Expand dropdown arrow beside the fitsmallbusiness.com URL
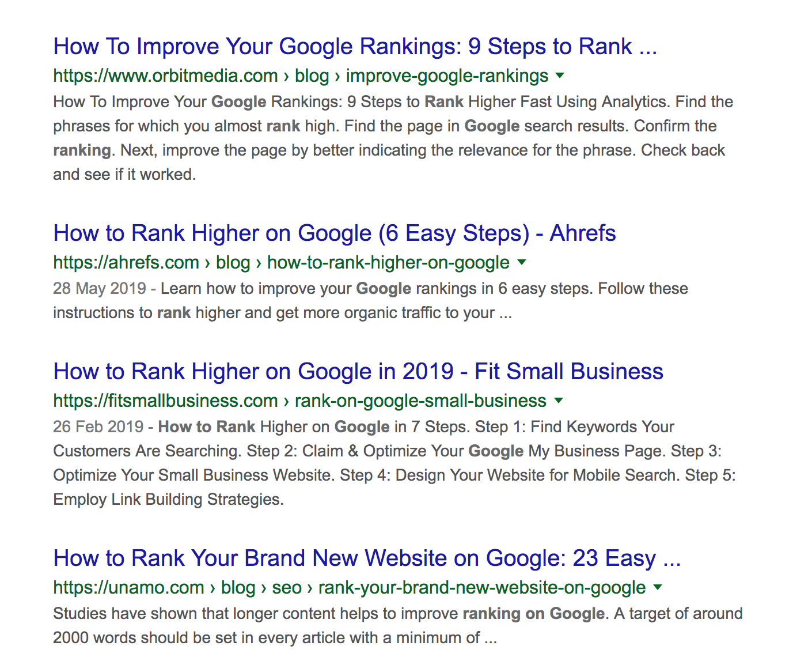Screen dimensions: 812x657 click(558, 401)
